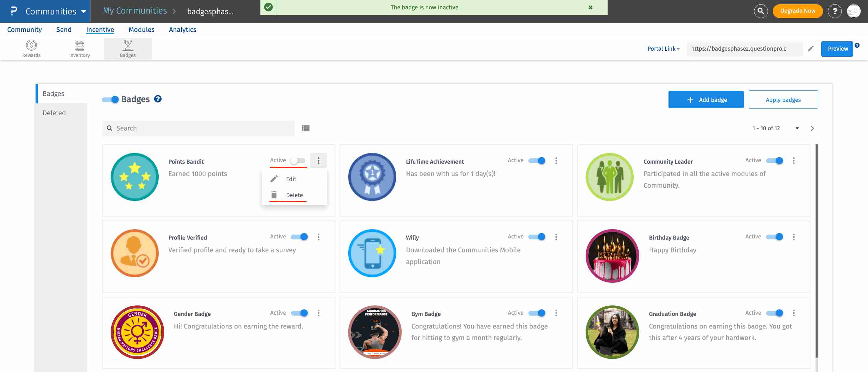Click the search magnifier icon in header
868x372 pixels.
pos(760,11)
